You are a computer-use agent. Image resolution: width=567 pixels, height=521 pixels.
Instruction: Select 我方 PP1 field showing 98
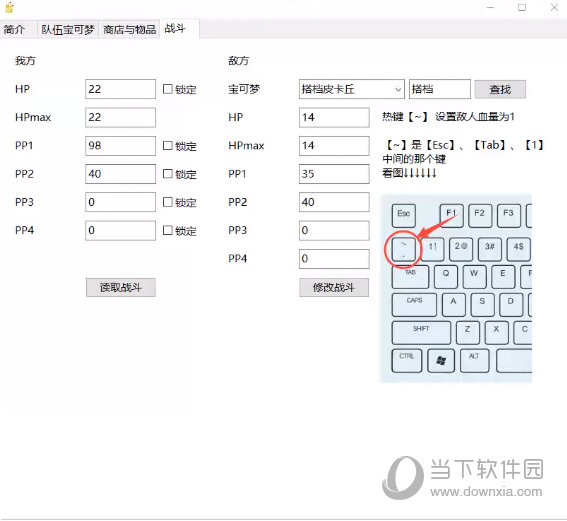120,145
